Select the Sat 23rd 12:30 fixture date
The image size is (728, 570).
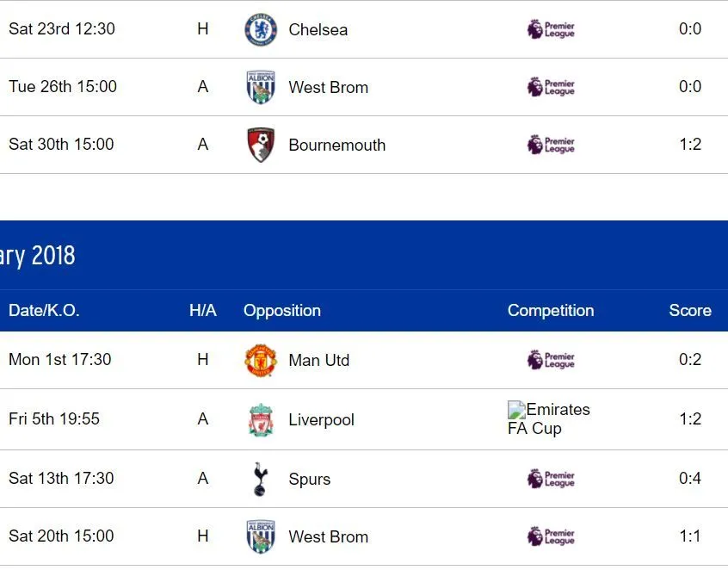61,29
